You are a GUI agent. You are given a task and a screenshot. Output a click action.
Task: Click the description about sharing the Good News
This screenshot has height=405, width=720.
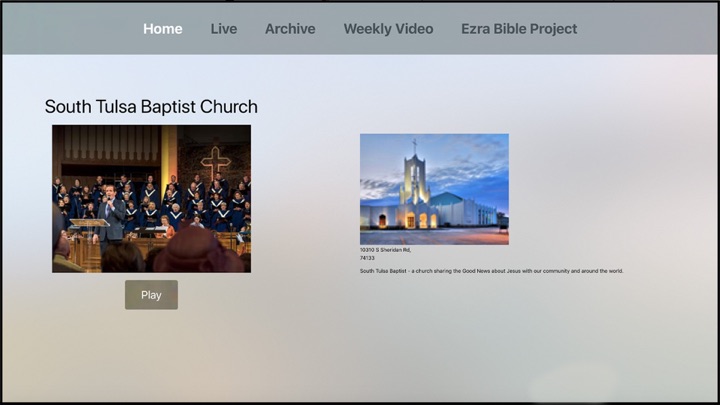(491, 271)
